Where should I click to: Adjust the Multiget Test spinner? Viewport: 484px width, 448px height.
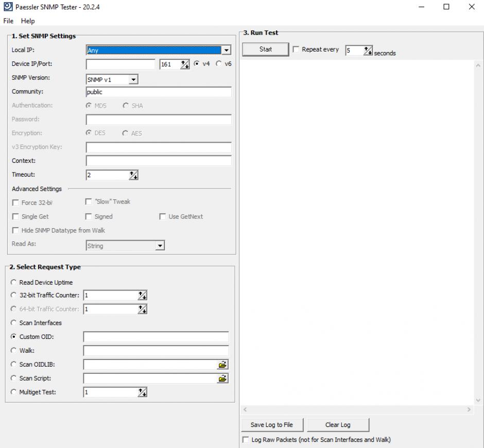tap(142, 392)
